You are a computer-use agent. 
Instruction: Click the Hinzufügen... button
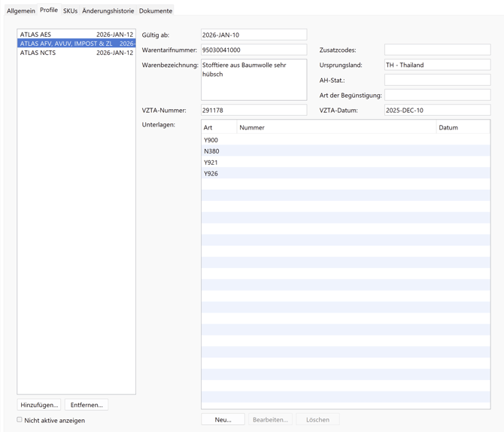click(x=39, y=405)
